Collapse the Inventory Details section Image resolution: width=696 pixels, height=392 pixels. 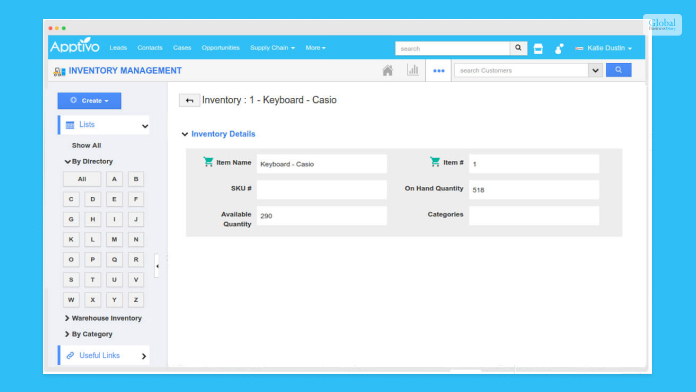click(x=185, y=134)
